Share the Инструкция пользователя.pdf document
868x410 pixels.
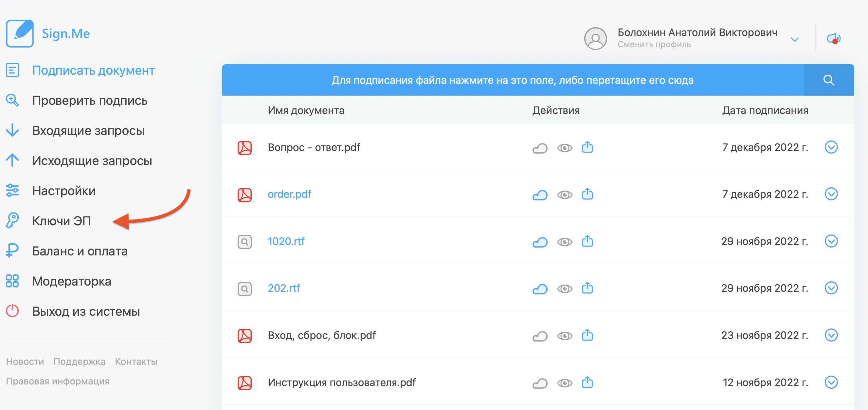587,382
